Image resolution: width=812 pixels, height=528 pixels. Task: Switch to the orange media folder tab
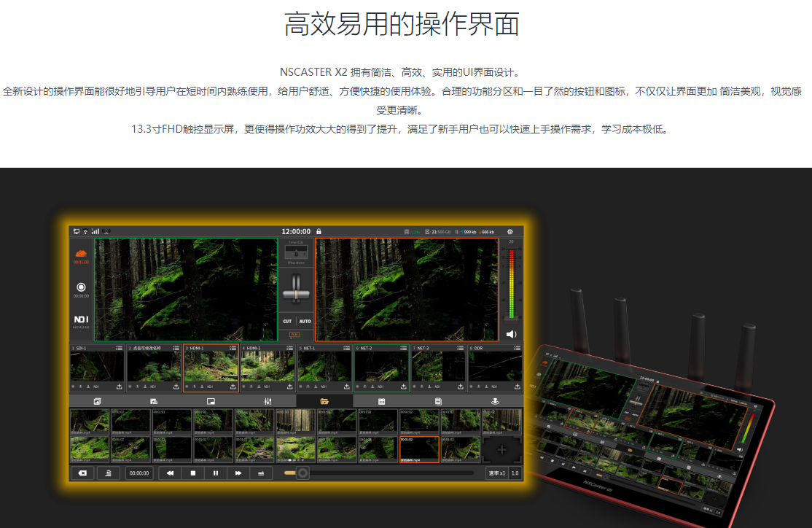coord(324,402)
